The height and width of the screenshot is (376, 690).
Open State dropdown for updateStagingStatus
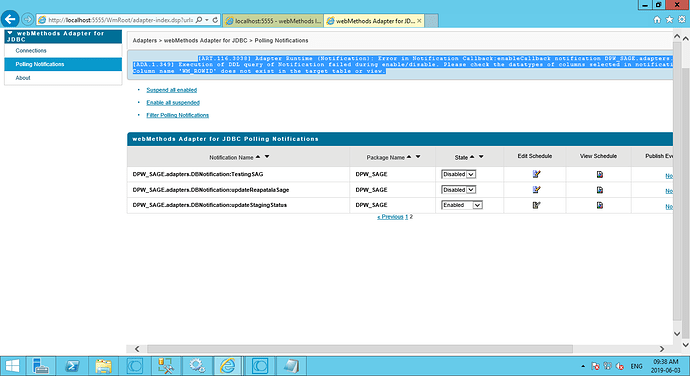click(x=462, y=205)
